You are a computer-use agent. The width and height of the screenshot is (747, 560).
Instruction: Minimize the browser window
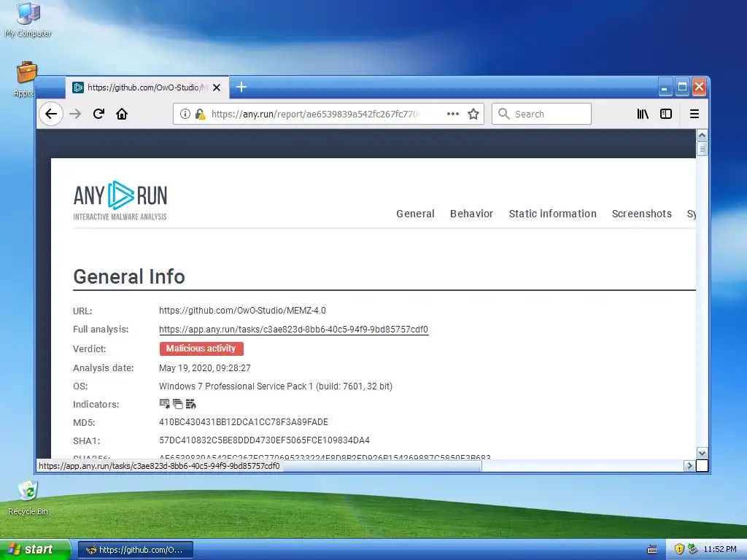pos(665,87)
